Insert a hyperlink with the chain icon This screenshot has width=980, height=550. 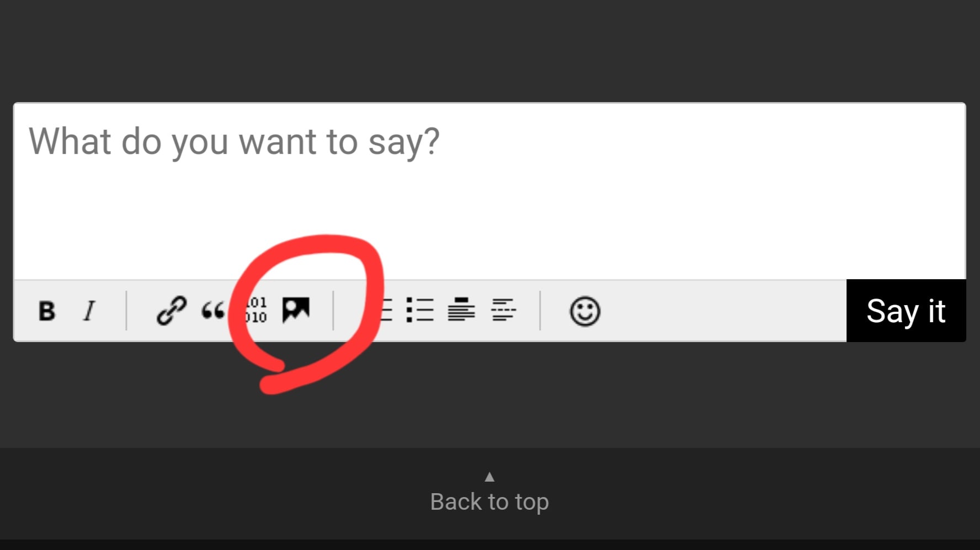pos(171,311)
